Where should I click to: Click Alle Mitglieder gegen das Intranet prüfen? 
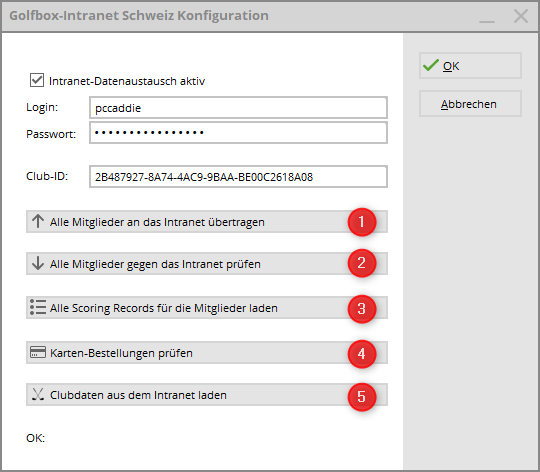coord(207,264)
